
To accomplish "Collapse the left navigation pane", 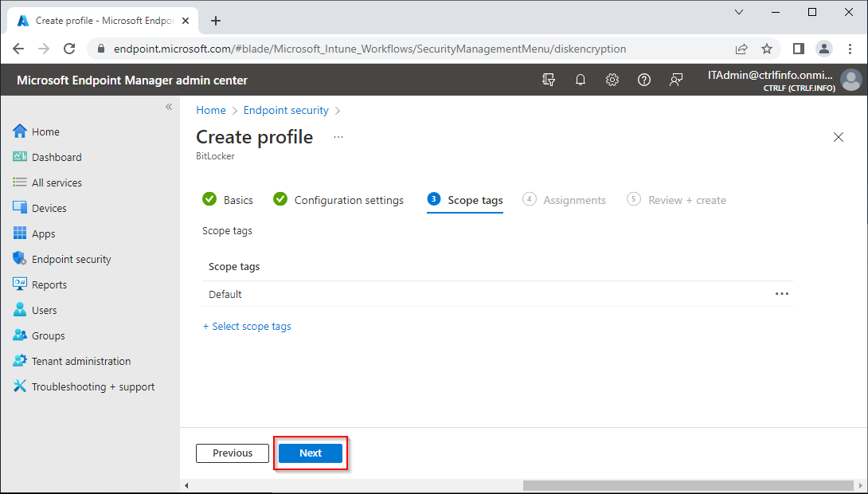I will (169, 107).
